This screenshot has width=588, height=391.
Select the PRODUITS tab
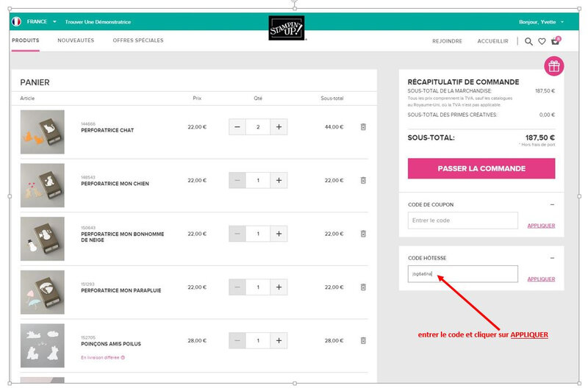coord(26,40)
